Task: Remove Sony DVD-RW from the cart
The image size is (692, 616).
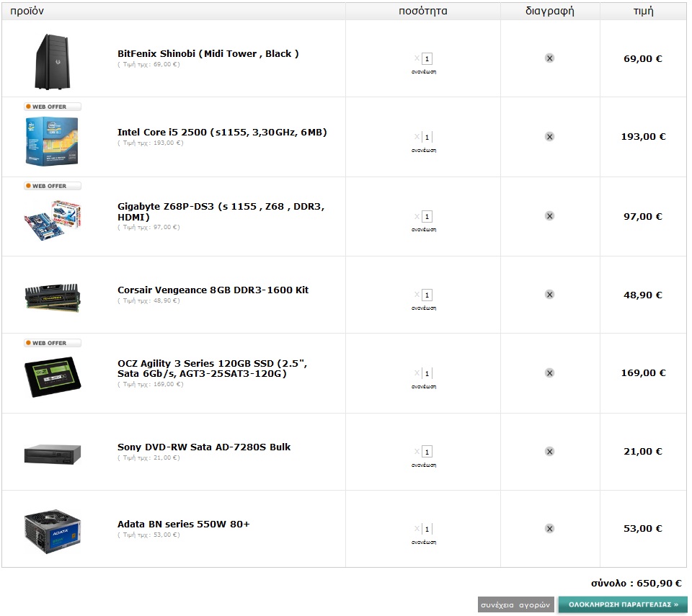Action: point(549,452)
